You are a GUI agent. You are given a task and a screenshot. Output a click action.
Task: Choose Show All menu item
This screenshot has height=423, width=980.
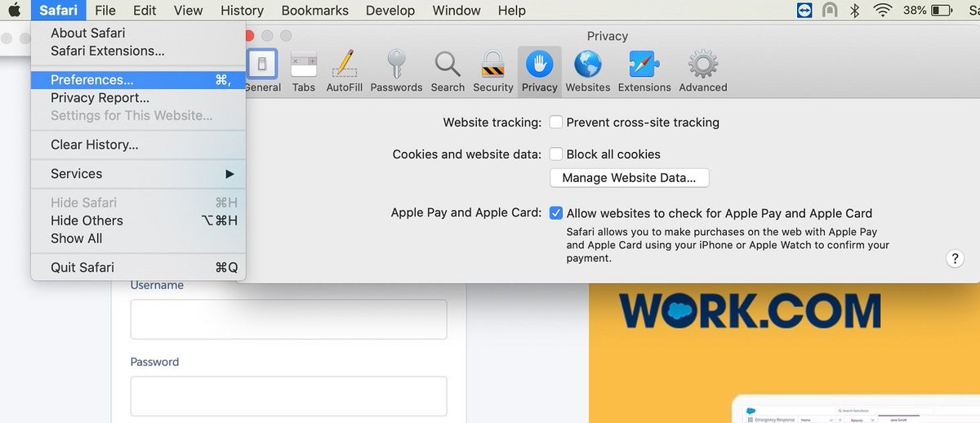click(x=138, y=238)
